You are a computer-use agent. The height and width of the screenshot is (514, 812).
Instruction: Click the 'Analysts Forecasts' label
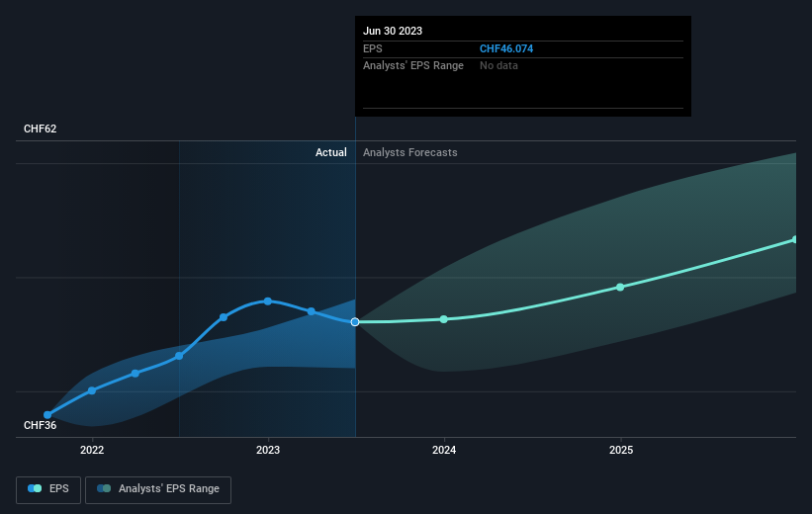(x=410, y=152)
